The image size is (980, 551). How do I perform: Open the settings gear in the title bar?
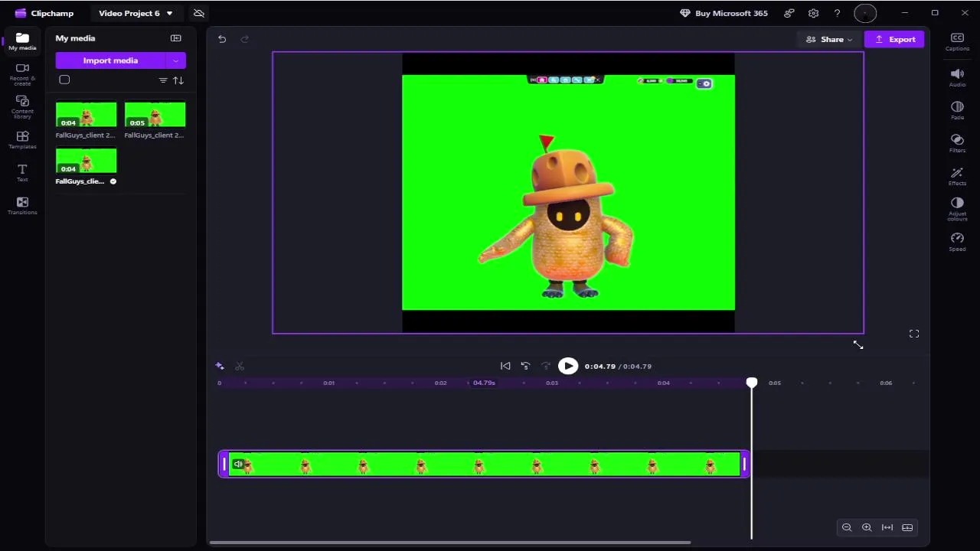click(813, 13)
